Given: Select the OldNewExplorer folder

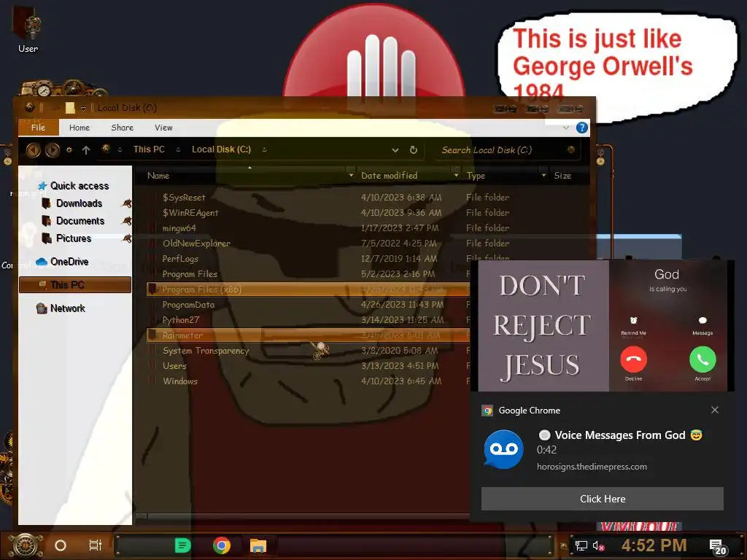Looking at the screenshot, I should point(196,244).
